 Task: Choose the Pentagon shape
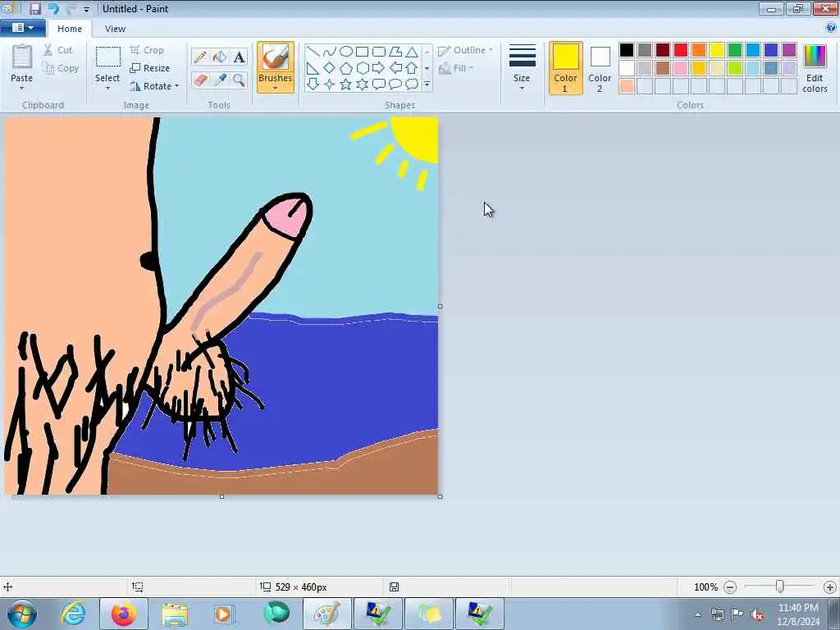coord(346,68)
